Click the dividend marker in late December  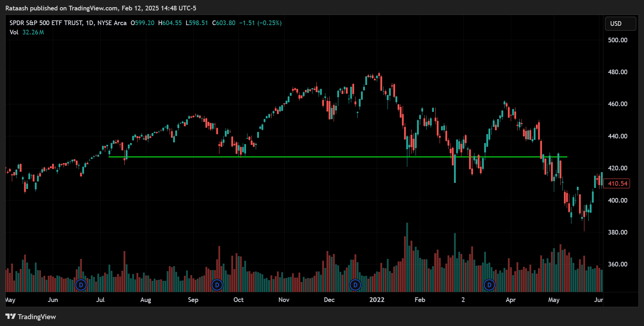[355, 285]
